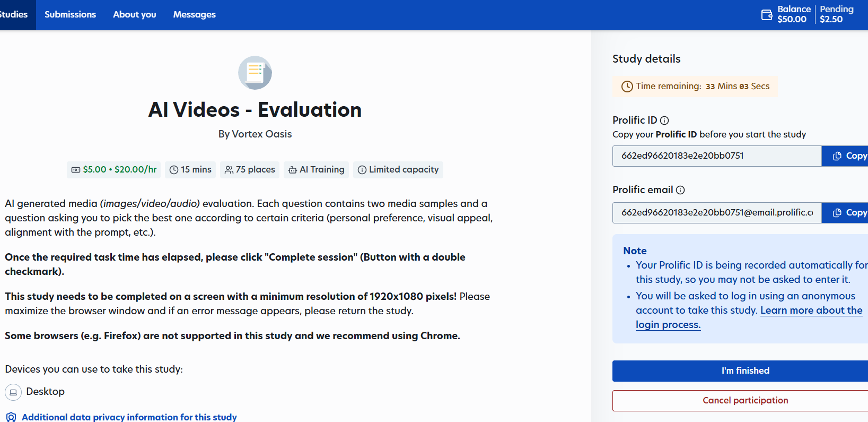View the $50.00 balance amount

coord(792,19)
